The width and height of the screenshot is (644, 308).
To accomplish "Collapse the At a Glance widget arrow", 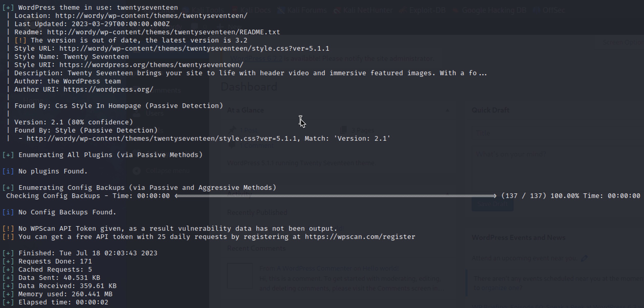I will click(447, 110).
